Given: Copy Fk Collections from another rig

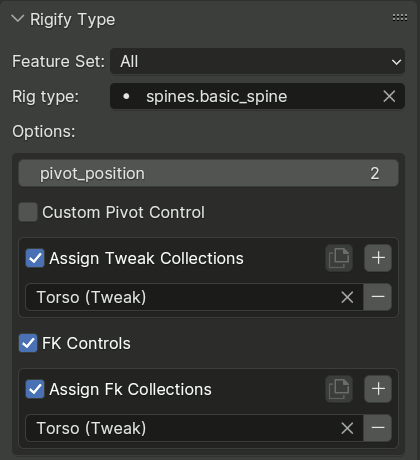Looking at the screenshot, I should tap(339, 389).
